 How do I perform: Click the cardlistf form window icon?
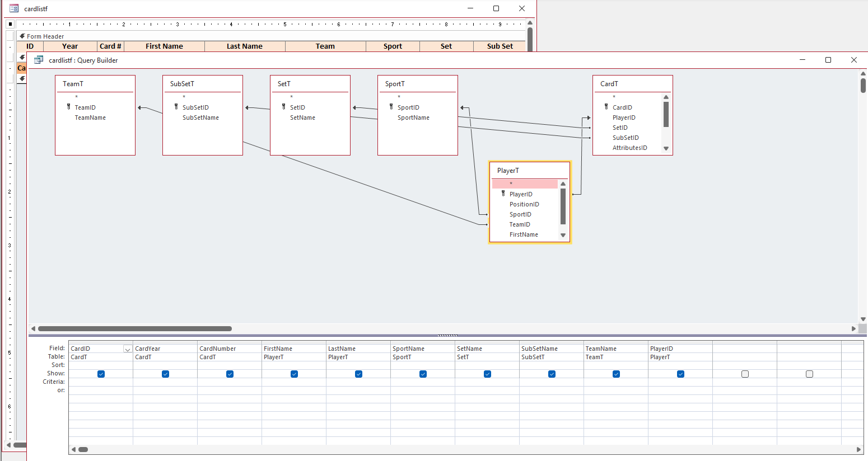tap(14, 8)
